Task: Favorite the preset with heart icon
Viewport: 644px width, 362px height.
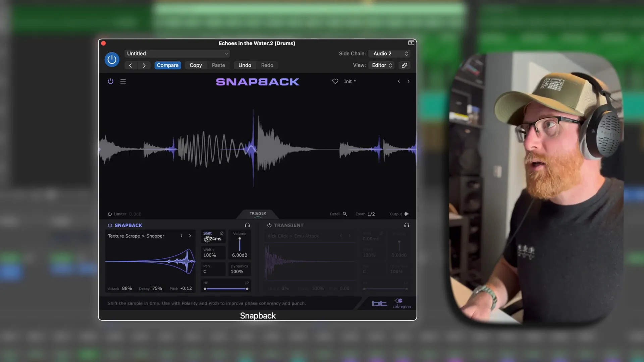Action: point(335,81)
